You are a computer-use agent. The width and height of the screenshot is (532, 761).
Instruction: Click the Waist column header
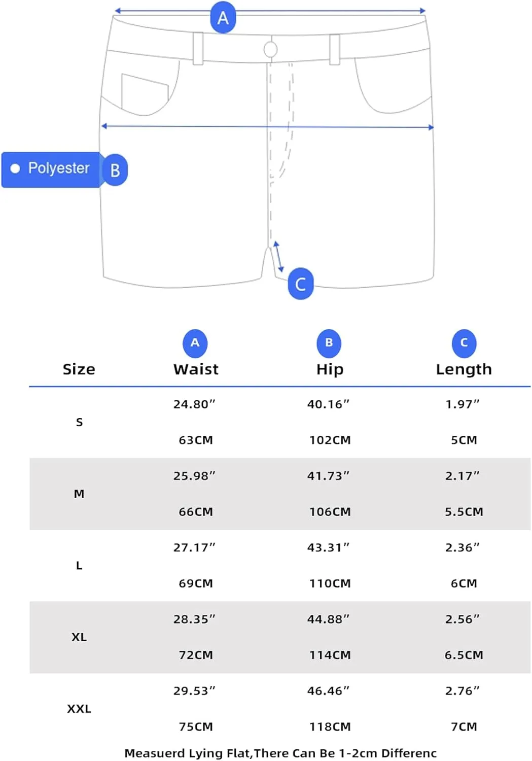click(x=196, y=369)
